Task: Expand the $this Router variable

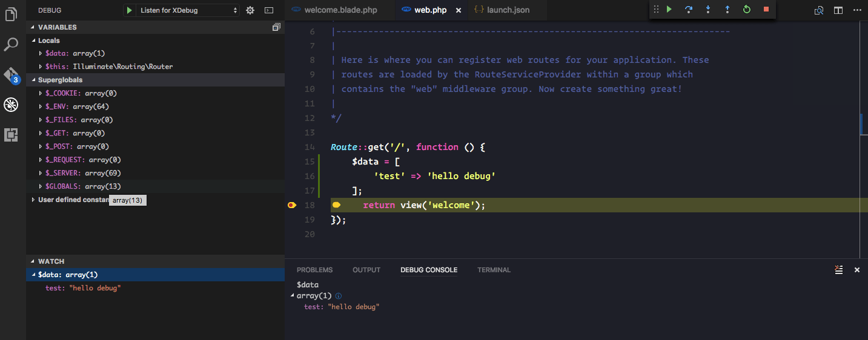Action: (x=41, y=67)
